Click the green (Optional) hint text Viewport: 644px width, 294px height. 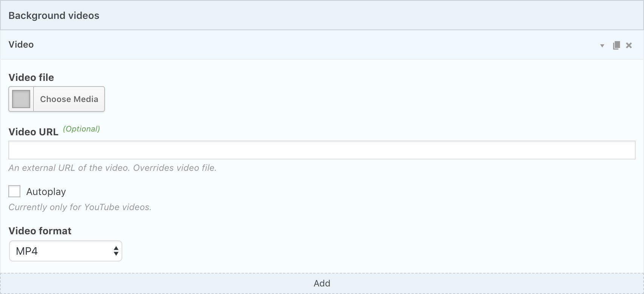(x=82, y=129)
